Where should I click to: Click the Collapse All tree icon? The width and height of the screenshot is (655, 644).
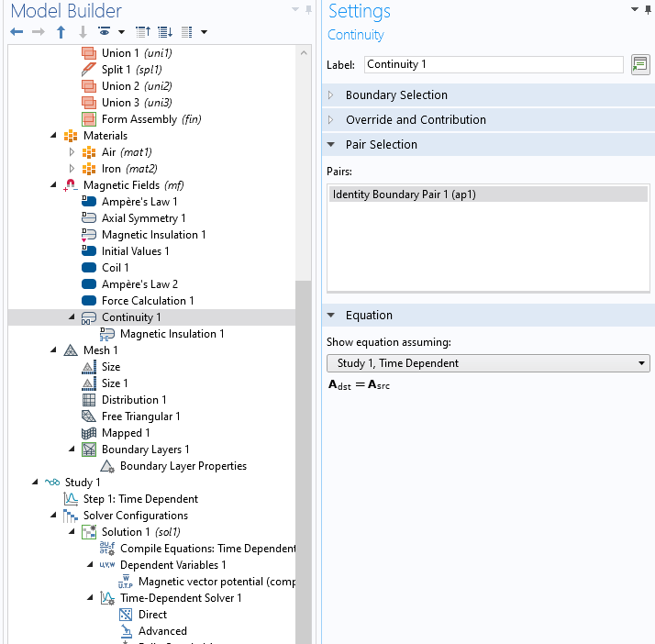[x=143, y=32]
